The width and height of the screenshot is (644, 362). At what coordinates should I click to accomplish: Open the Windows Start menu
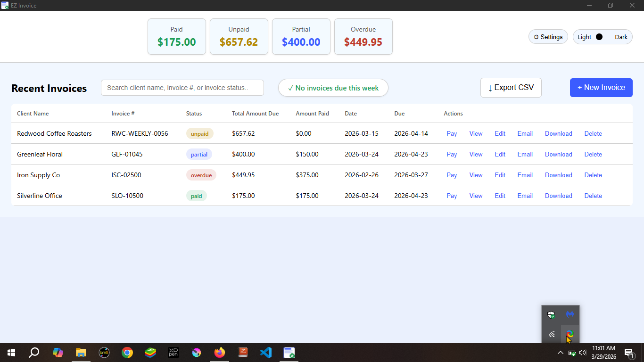point(10,352)
